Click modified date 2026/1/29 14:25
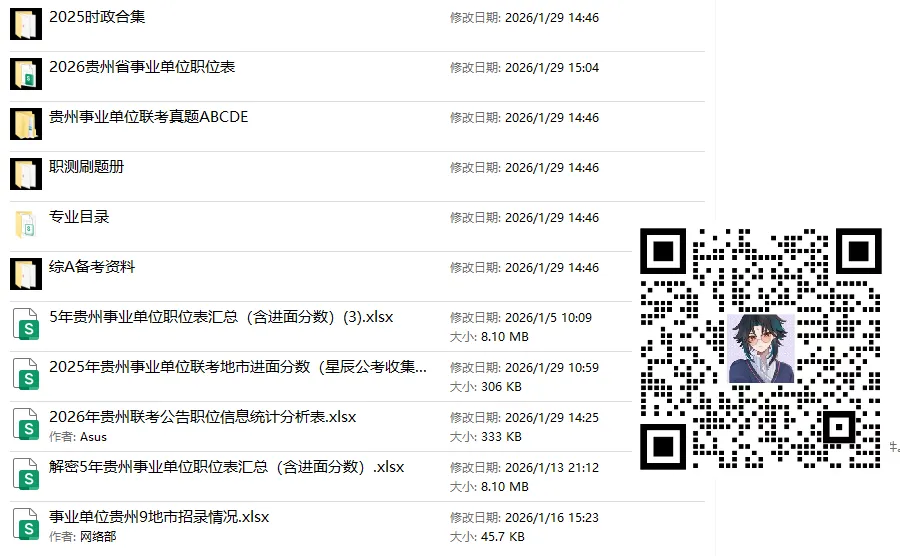Viewport: 900px width, 556px height. pos(552,418)
